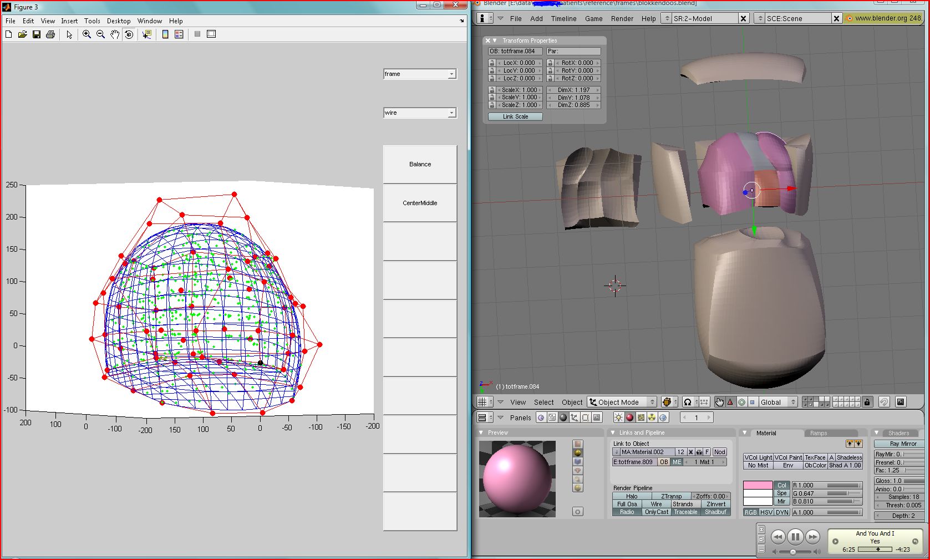Toggle the Shadeless material option
Viewport: 930px width, 560px height.
tap(849, 457)
